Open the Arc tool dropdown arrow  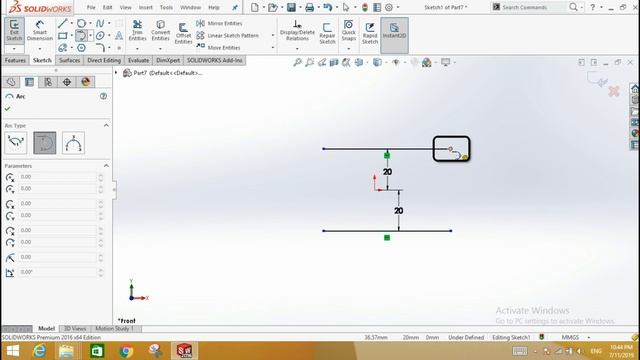(90, 36)
